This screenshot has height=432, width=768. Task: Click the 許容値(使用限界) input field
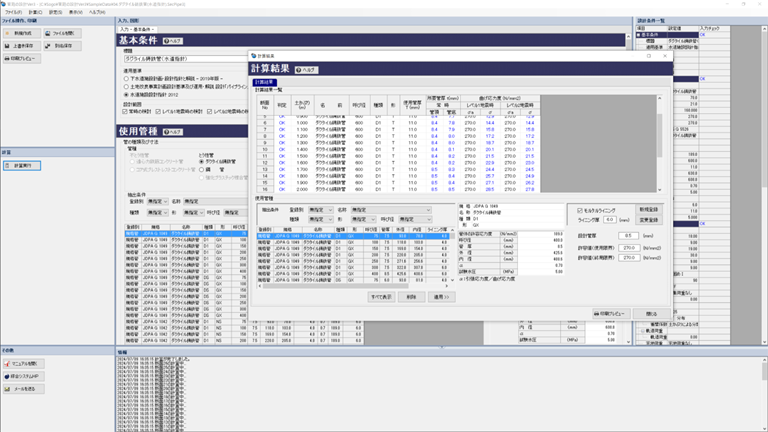(x=629, y=248)
